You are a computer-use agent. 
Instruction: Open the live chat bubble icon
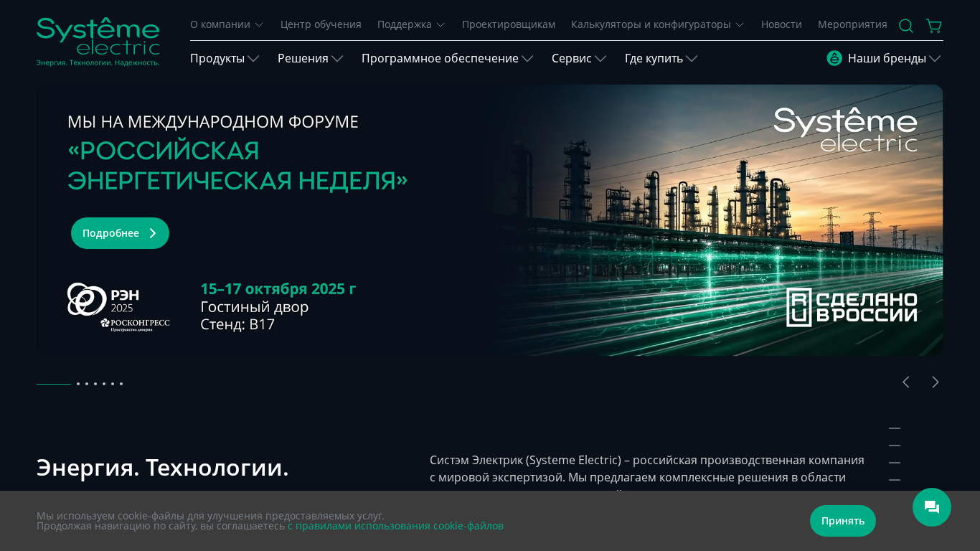tap(932, 507)
